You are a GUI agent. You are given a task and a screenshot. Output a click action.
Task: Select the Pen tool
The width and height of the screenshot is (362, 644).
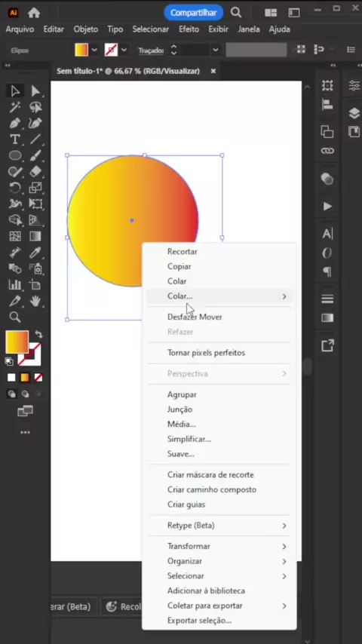click(15, 123)
